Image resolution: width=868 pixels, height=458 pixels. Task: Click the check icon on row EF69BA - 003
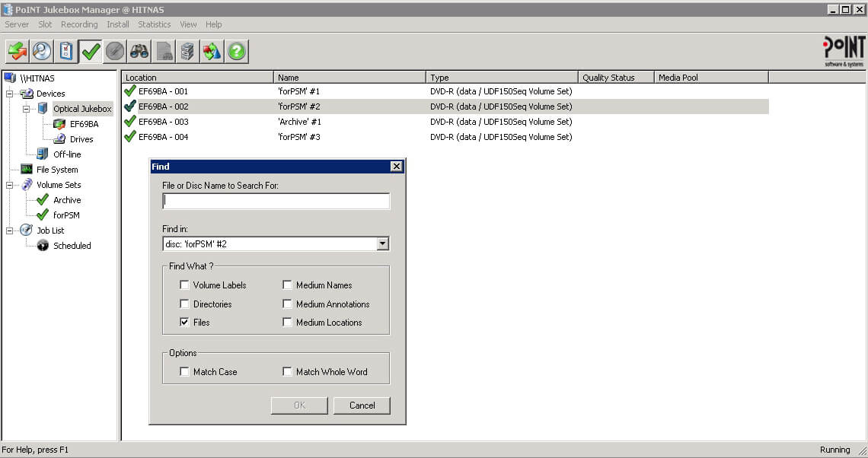[130, 121]
